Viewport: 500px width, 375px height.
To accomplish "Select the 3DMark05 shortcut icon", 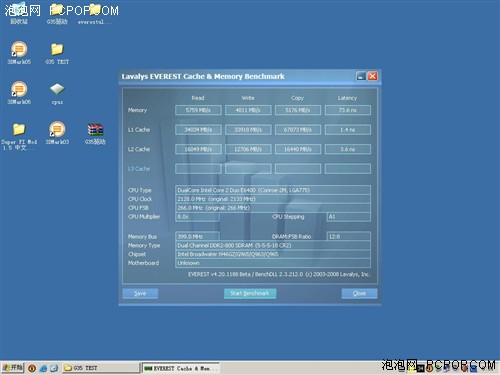I will 19,53.
